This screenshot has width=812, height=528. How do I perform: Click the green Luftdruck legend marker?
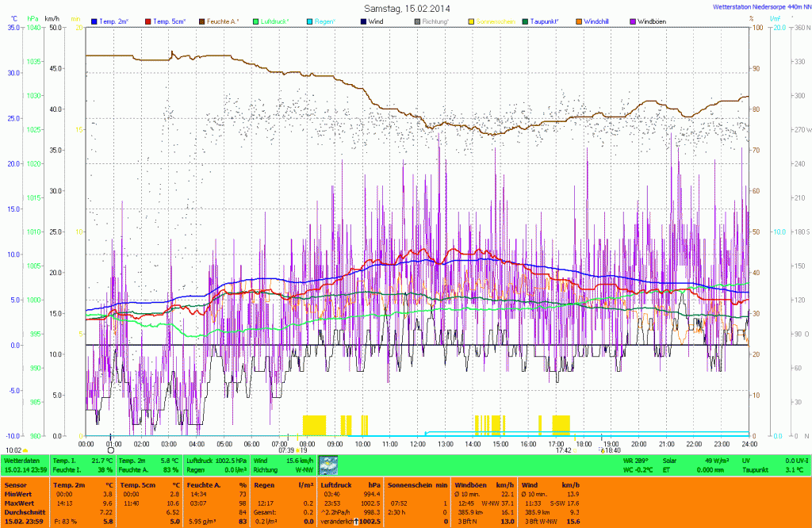pyautogui.click(x=256, y=21)
